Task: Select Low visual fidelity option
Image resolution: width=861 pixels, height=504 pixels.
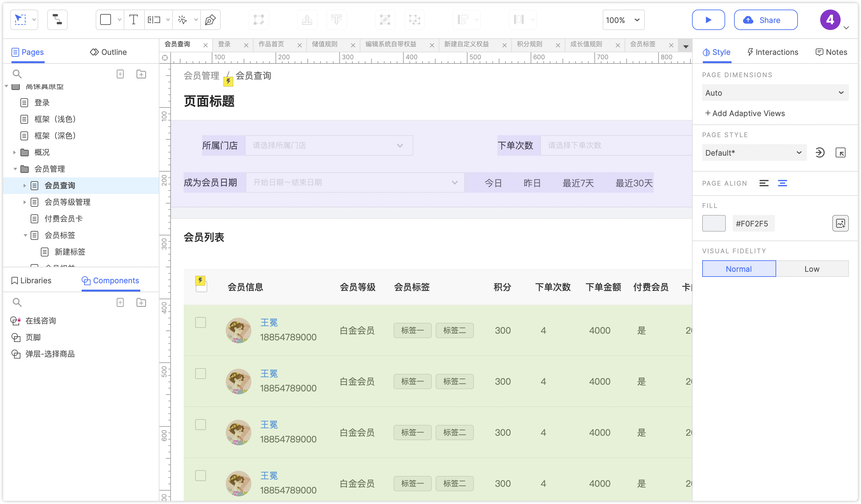Action: [x=812, y=269]
